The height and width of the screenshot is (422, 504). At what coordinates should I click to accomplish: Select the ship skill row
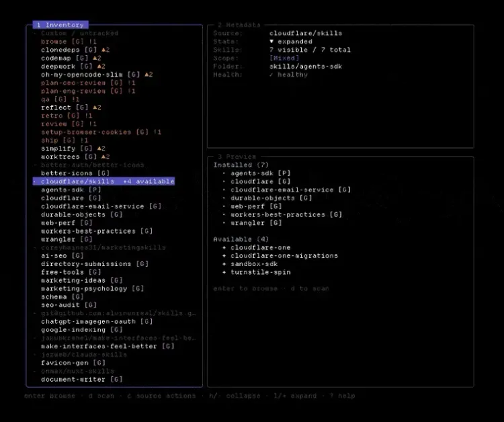(65, 140)
